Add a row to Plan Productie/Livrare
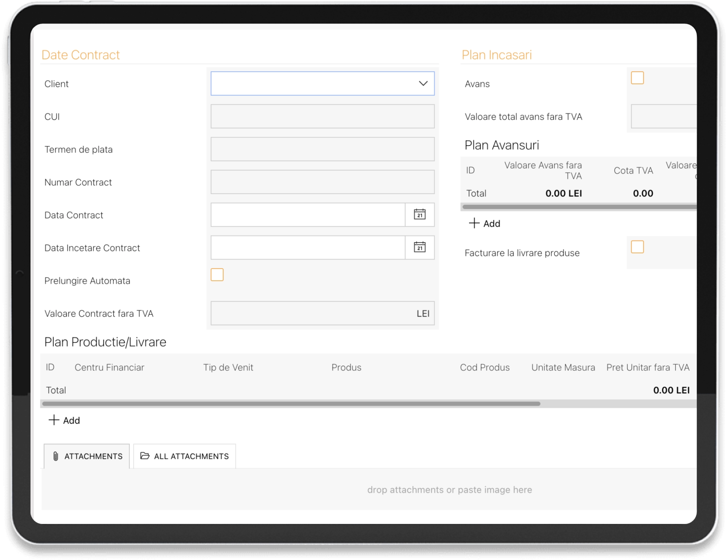Screen dimensions: 728x560 click(71, 420)
